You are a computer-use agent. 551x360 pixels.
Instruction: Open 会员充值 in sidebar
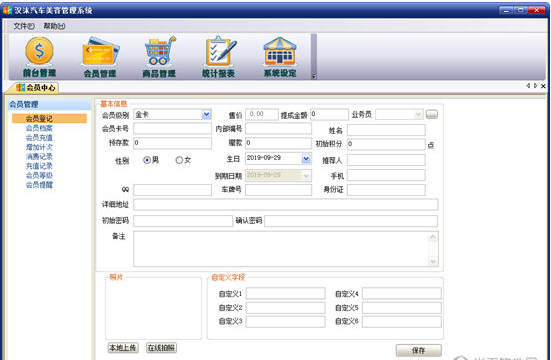tap(39, 137)
